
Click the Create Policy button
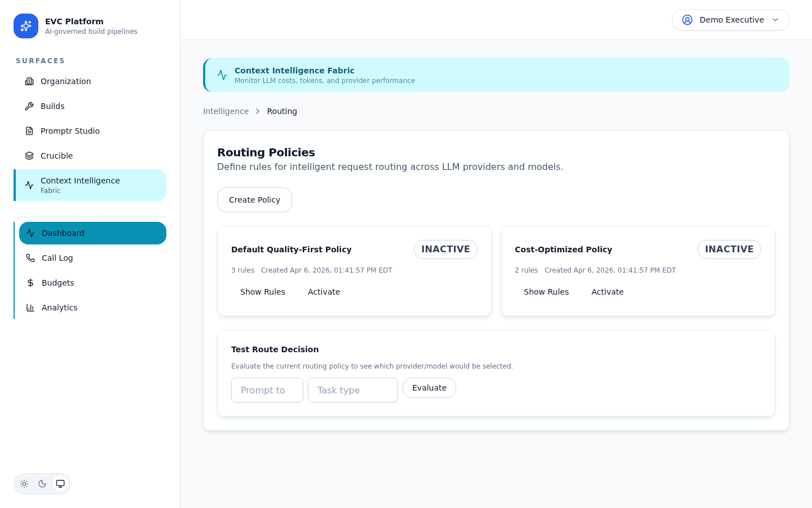[x=254, y=200]
